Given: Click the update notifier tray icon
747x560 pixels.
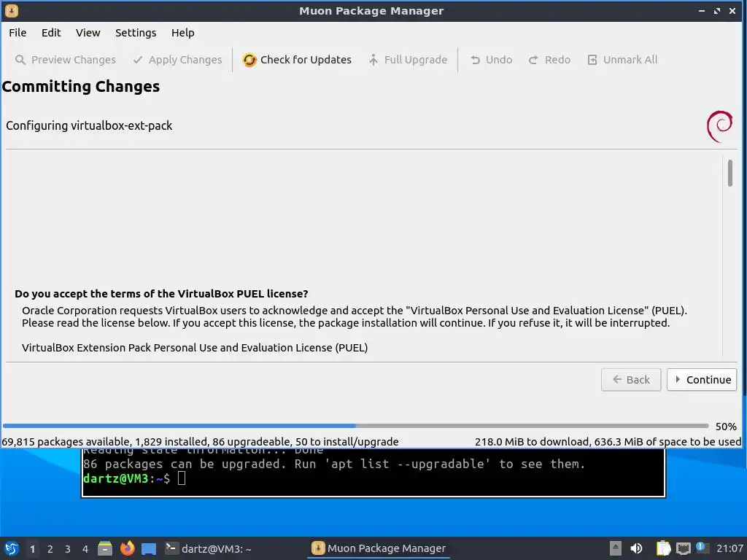Looking at the screenshot, I should [x=701, y=548].
